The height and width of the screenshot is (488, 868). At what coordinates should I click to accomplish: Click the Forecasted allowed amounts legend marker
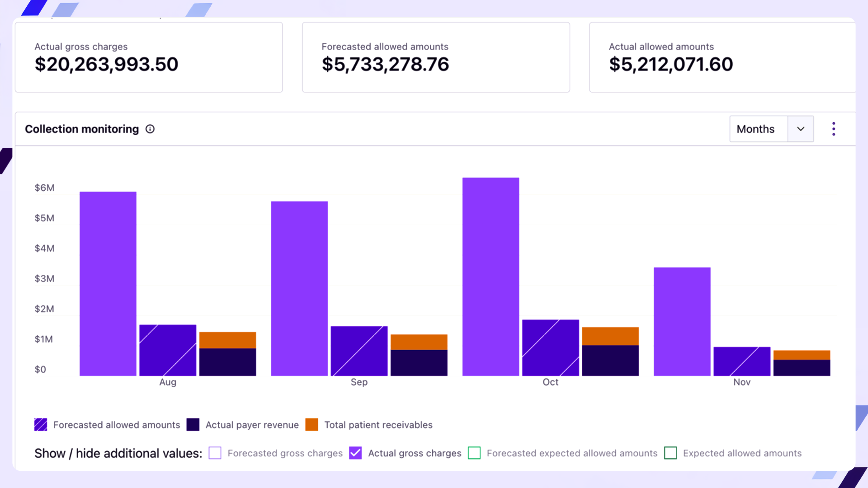point(41,425)
